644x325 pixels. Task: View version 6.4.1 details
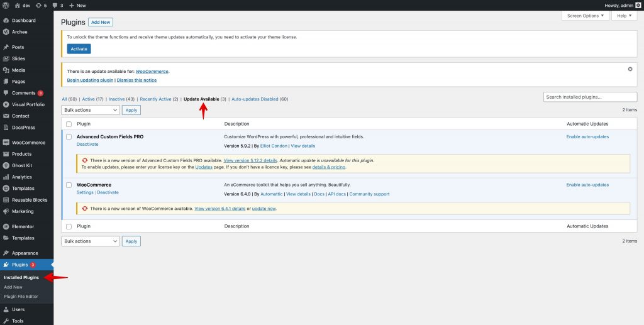tap(219, 209)
